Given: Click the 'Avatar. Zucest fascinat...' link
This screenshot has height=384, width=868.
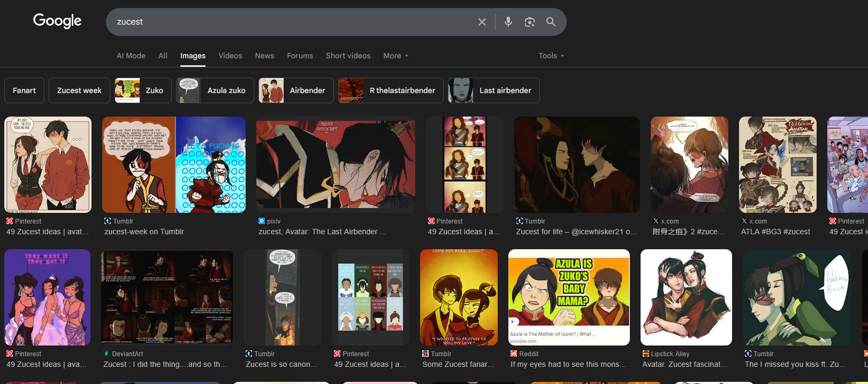Looking at the screenshot, I should point(685,364).
